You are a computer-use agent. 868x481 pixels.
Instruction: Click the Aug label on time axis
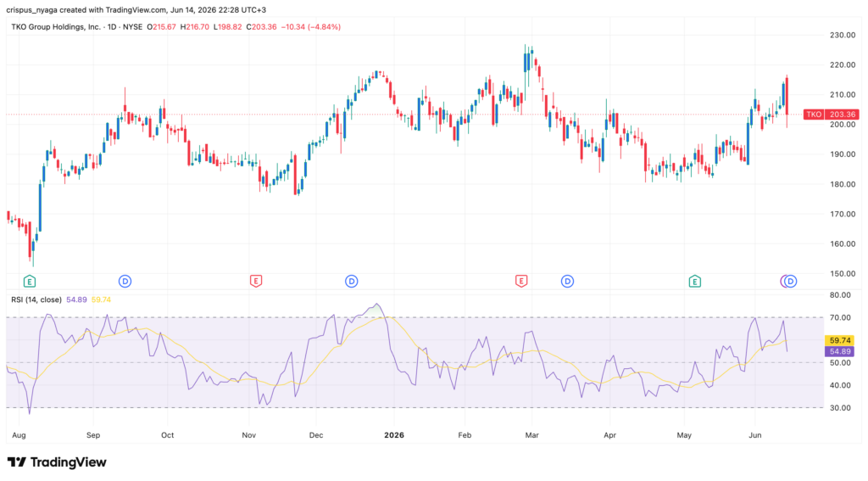(x=19, y=435)
